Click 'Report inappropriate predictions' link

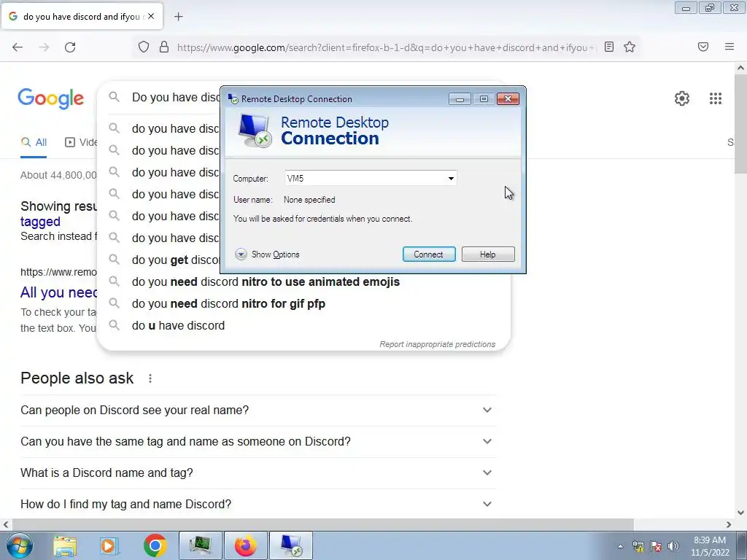pyautogui.click(x=438, y=344)
